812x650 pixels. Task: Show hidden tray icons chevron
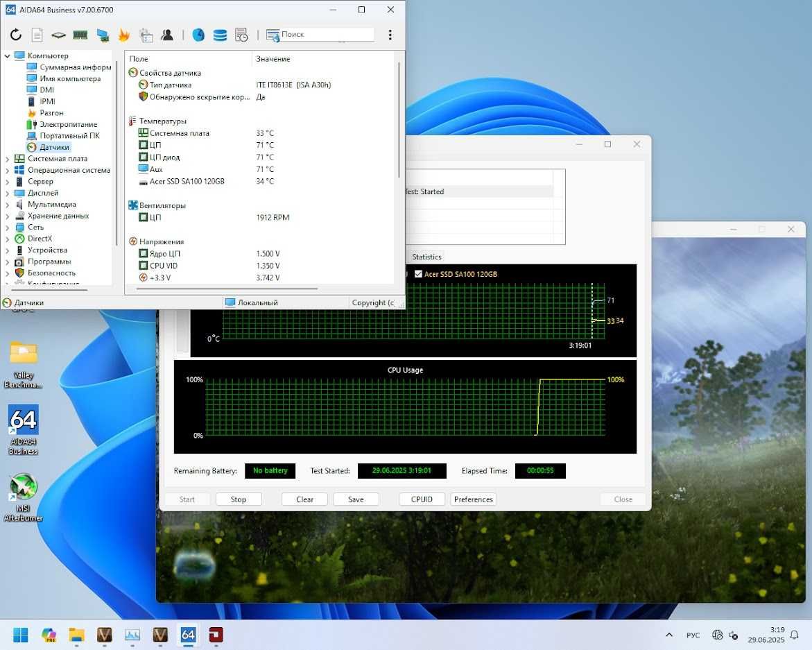tap(669, 635)
